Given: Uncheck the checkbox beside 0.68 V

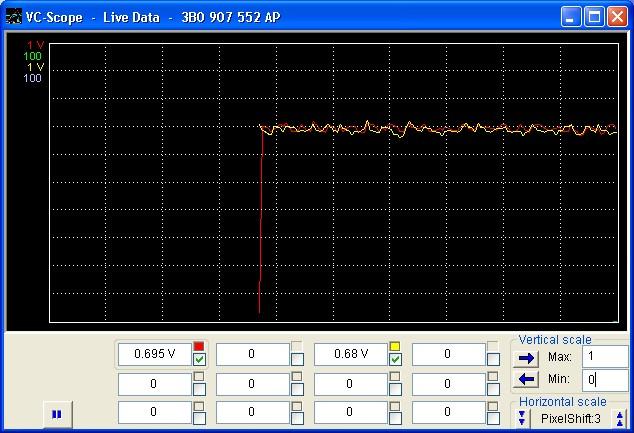Looking at the screenshot, I should 395,360.
